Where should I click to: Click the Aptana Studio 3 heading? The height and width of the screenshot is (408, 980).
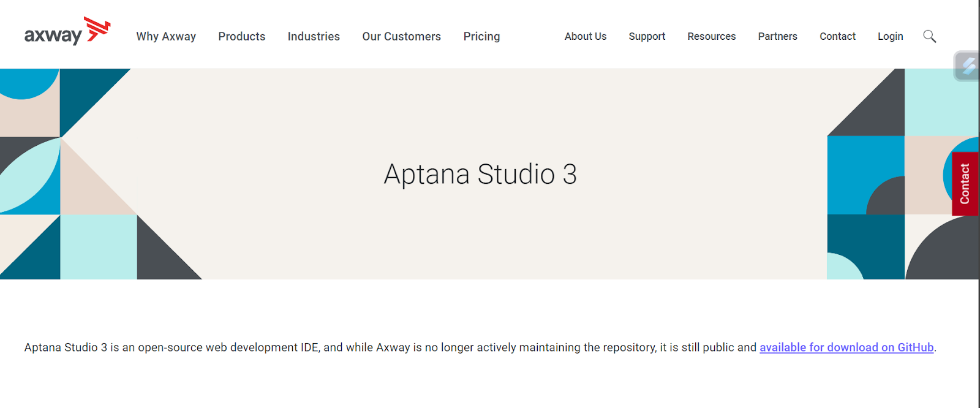[480, 175]
